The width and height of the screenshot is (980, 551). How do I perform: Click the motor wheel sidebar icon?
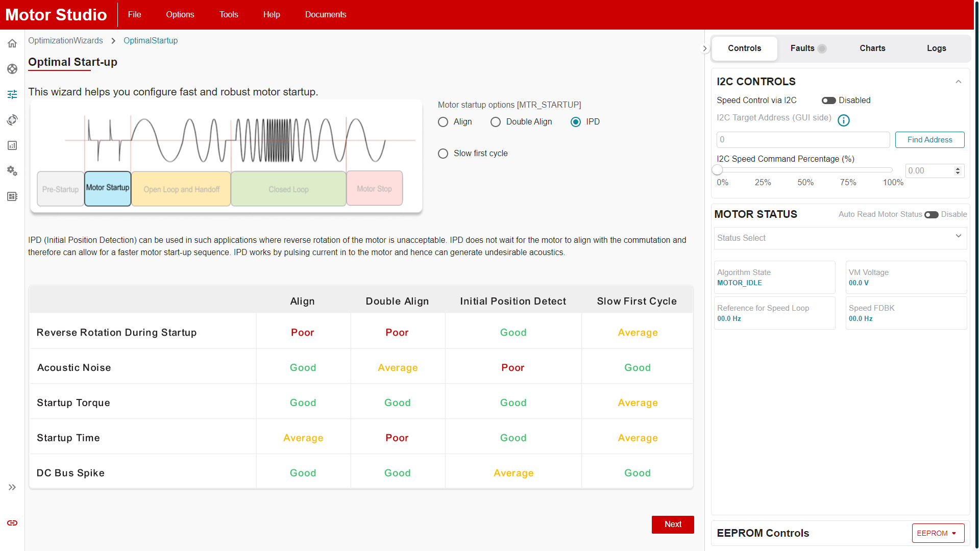pyautogui.click(x=12, y=69)
